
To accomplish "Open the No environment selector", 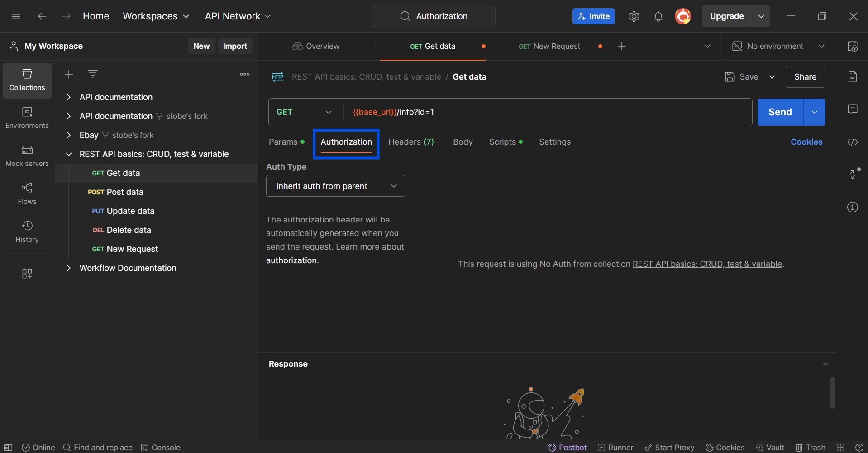I will click(779, 46).
